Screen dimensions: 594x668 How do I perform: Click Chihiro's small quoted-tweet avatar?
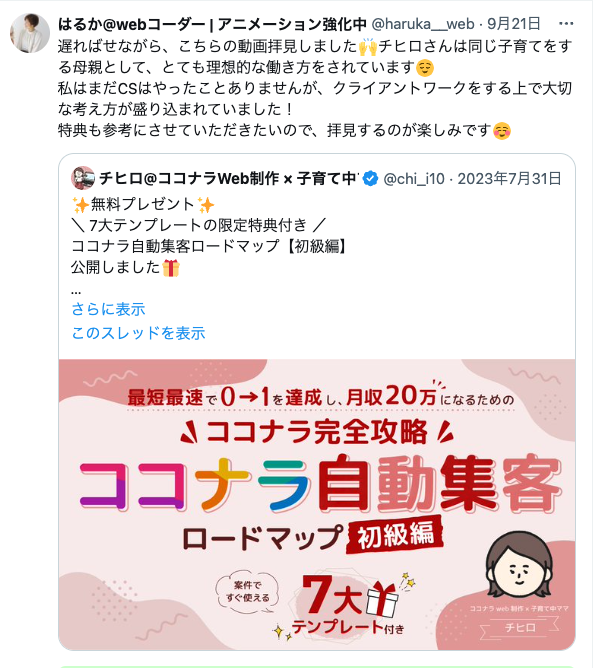[x=83, y=178]
